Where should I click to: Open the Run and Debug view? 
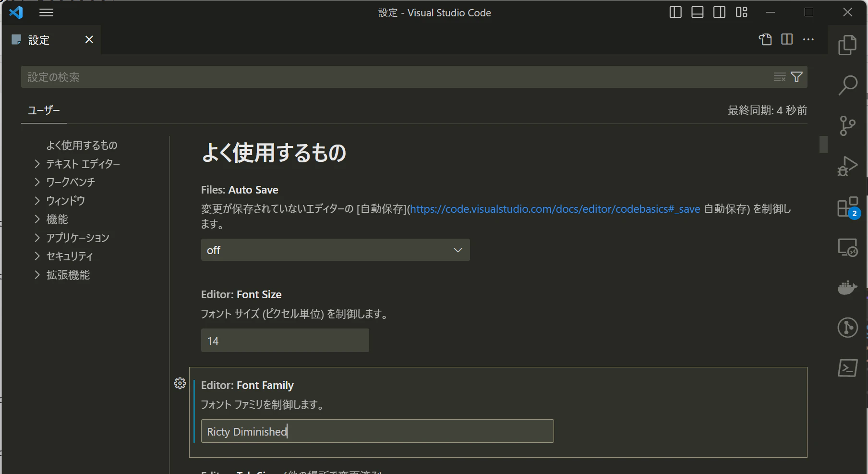point(847,166)
